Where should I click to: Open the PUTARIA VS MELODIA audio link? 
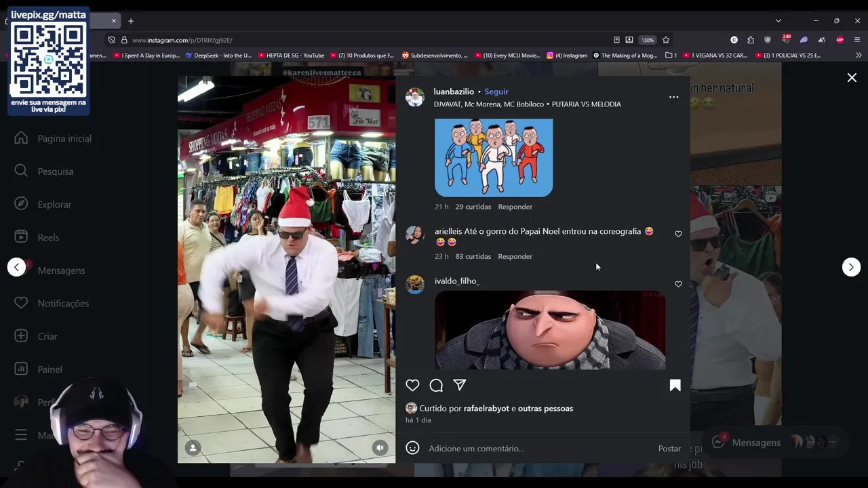pos(587,104)
